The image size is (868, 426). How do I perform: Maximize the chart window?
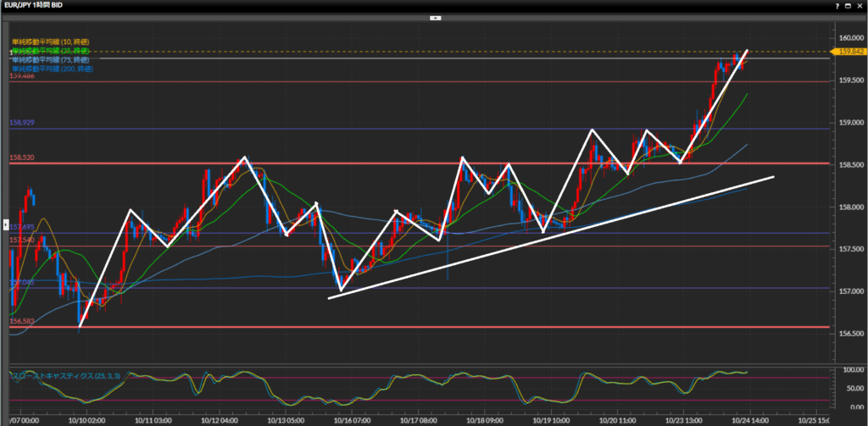pos(849,5)
